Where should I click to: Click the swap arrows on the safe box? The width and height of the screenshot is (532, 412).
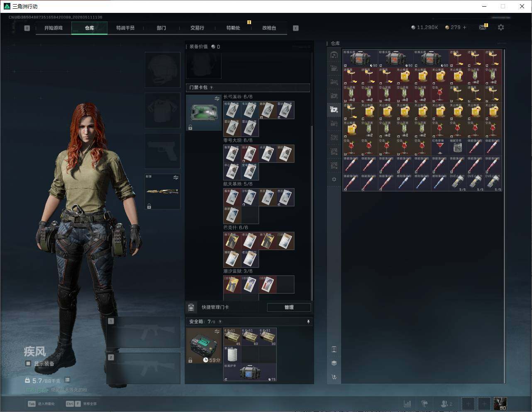pyautogui.click(x=217, y=331)
